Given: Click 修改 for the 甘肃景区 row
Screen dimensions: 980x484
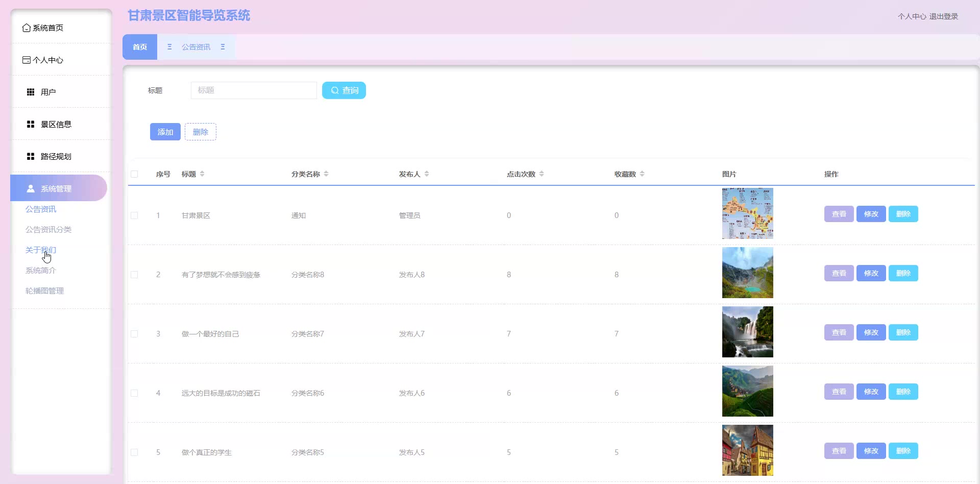Looking at the screenshot, I should click(x=871, y=214).
